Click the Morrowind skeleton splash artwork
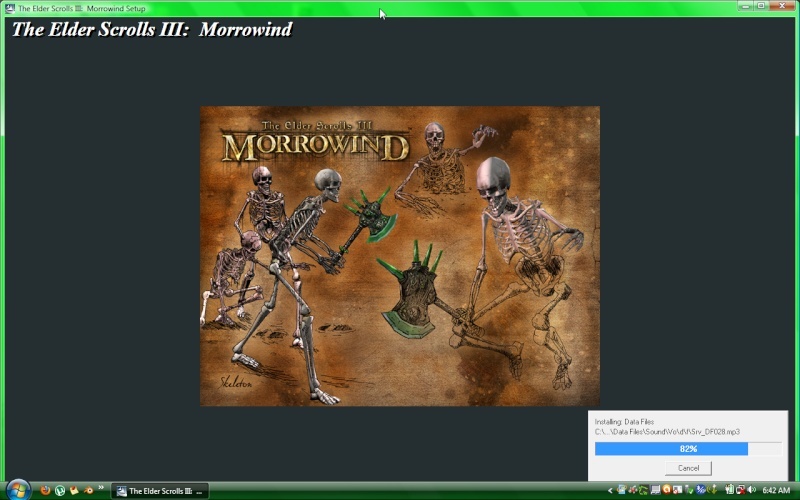The height and width of the screenshot is (500, 800). 400,256
